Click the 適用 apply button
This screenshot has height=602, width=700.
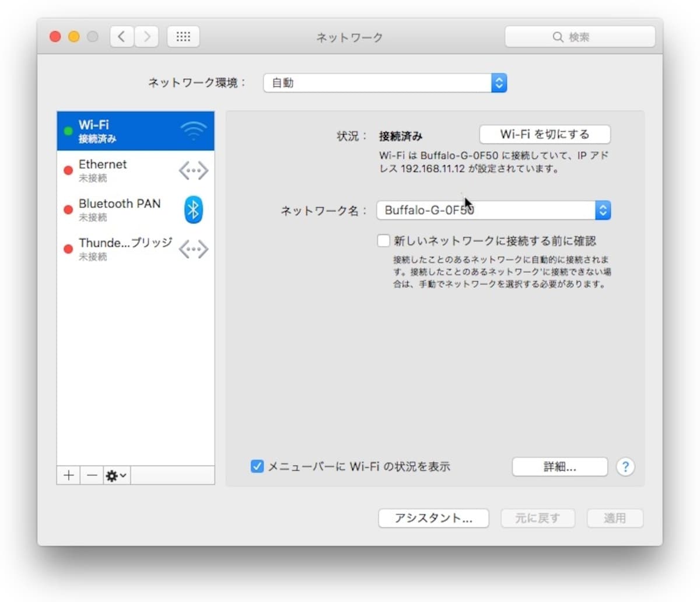615,518
